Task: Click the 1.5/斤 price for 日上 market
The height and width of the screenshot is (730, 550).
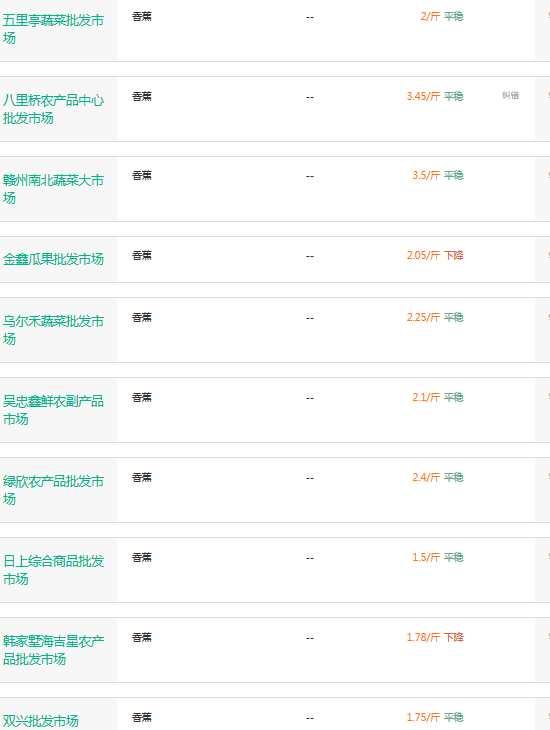Action: coord(426,557)
